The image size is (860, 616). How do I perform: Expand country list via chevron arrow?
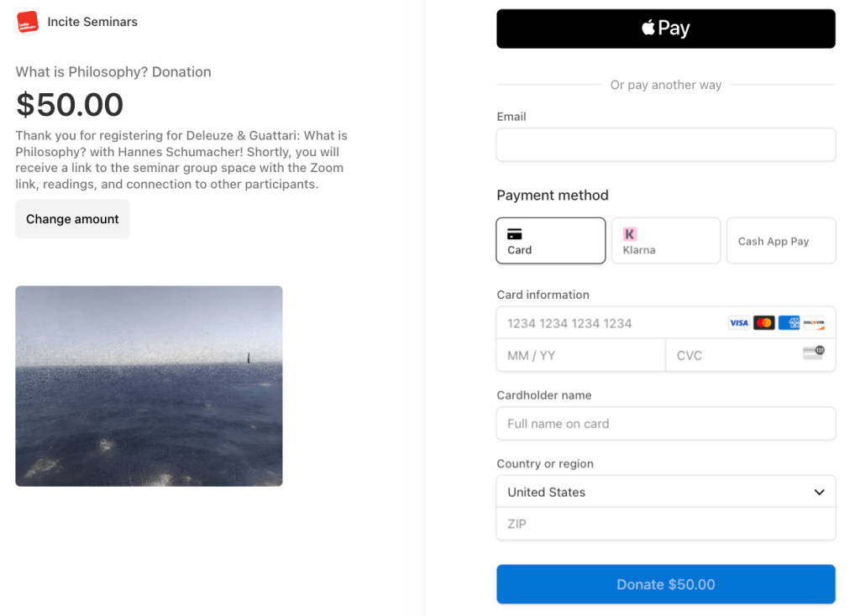click(x=820, y=493)
